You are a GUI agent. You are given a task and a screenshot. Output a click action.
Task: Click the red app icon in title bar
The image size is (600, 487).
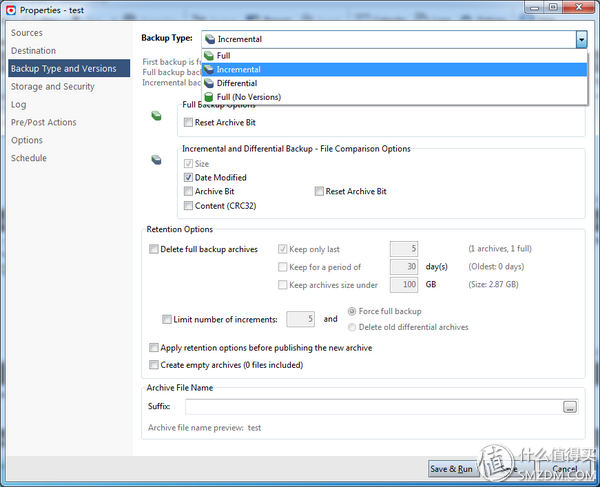click(x=11, y=10)
